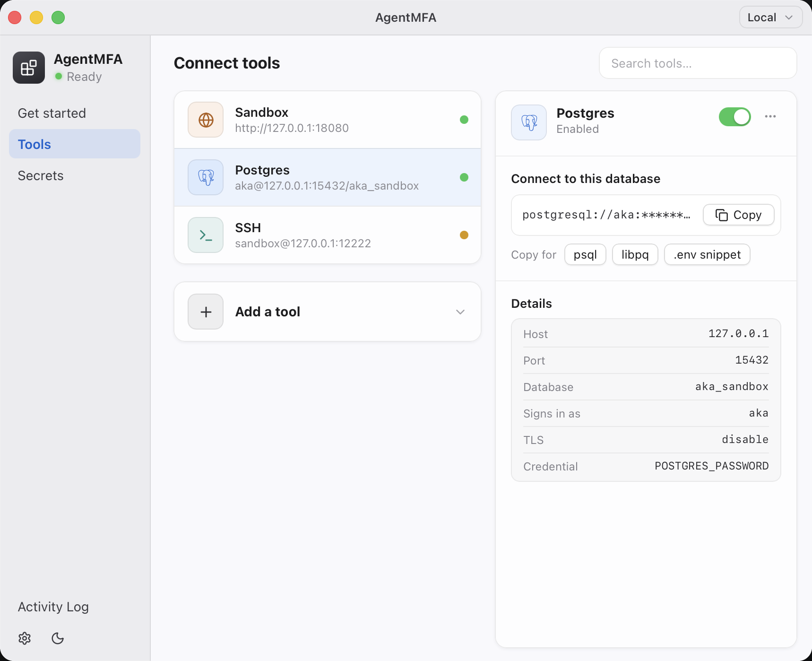The width and height of the screenshot is (812, 661).
Task: Select Tools in the sidebar
Action: coord(75,144)
